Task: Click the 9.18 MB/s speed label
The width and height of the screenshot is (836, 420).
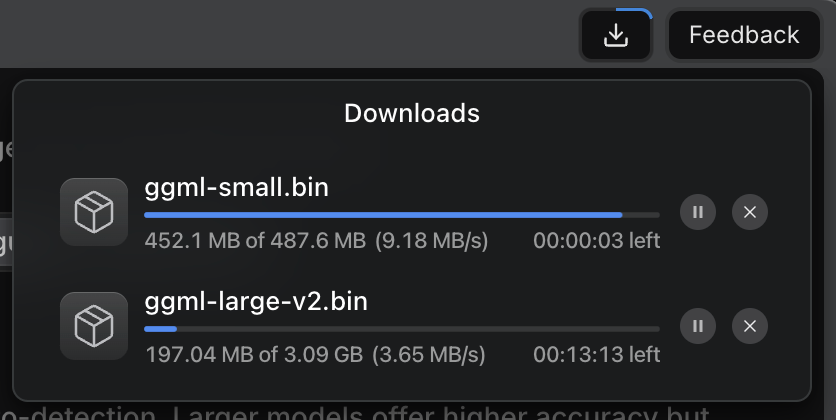Action: click(431, 240)
